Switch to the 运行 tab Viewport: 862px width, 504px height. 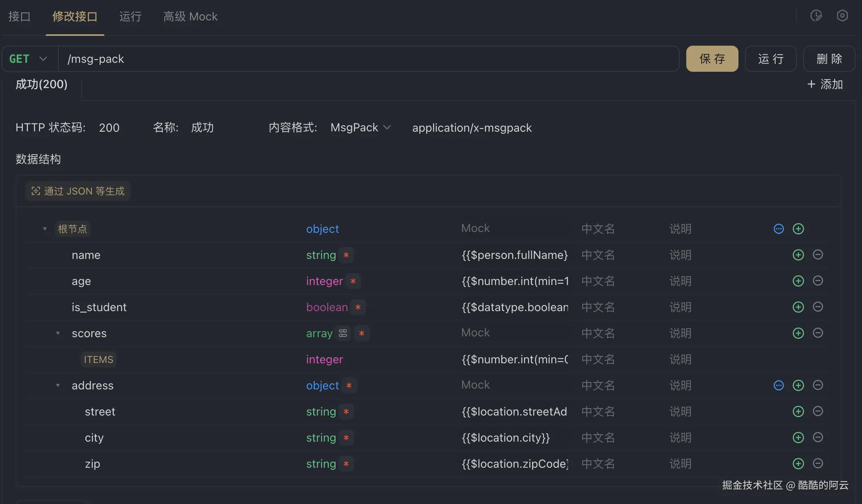[x=130, y=17]
